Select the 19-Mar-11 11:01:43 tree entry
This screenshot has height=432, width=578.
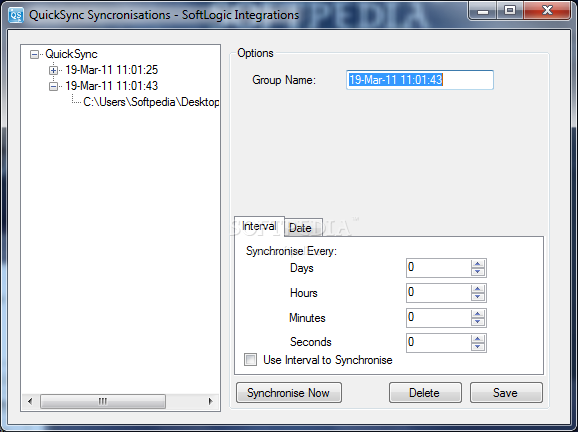111,86
